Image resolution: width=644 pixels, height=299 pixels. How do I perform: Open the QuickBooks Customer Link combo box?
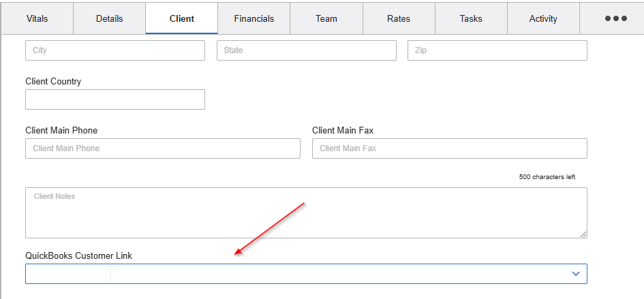[307, 274]
